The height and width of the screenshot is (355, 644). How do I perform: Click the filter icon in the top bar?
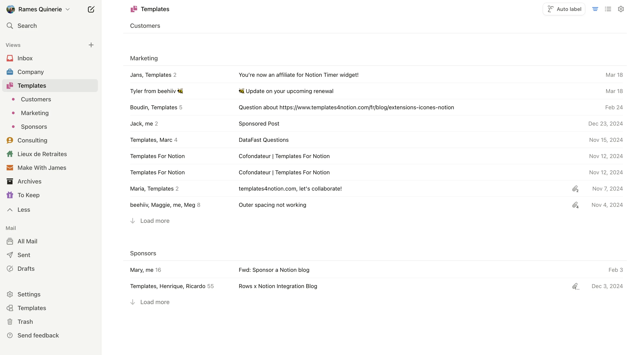tap(595, 9)
